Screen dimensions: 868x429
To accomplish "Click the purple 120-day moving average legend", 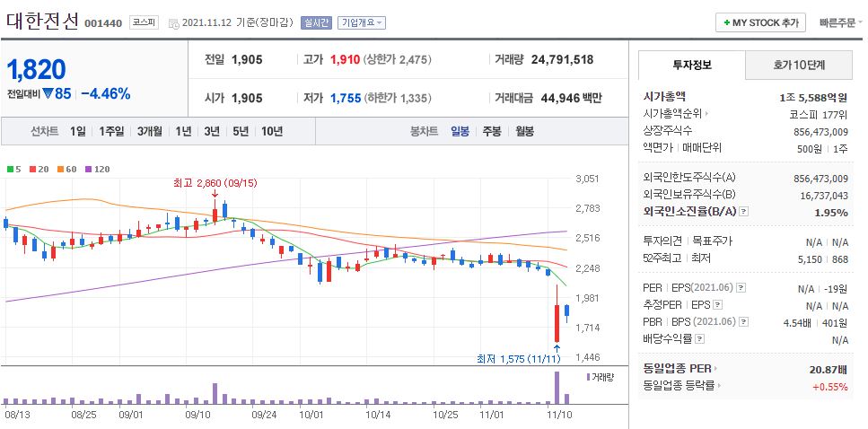I will 98,170.
